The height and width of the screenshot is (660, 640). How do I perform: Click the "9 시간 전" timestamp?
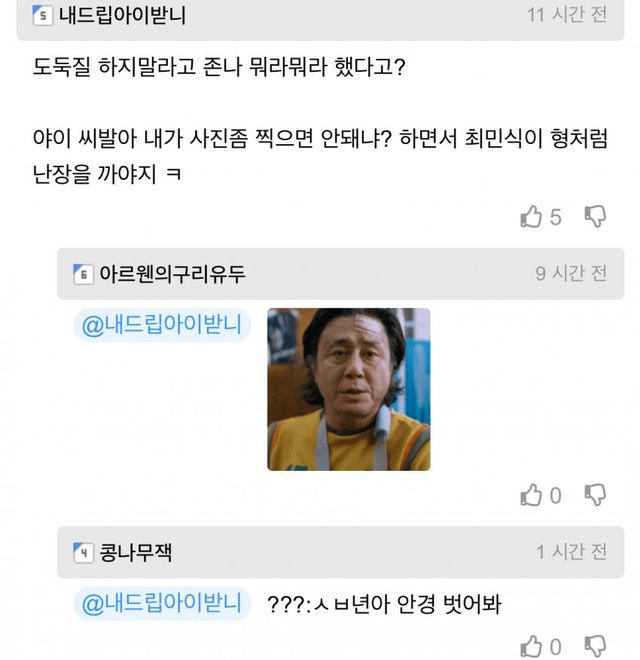tap(571, 273)
